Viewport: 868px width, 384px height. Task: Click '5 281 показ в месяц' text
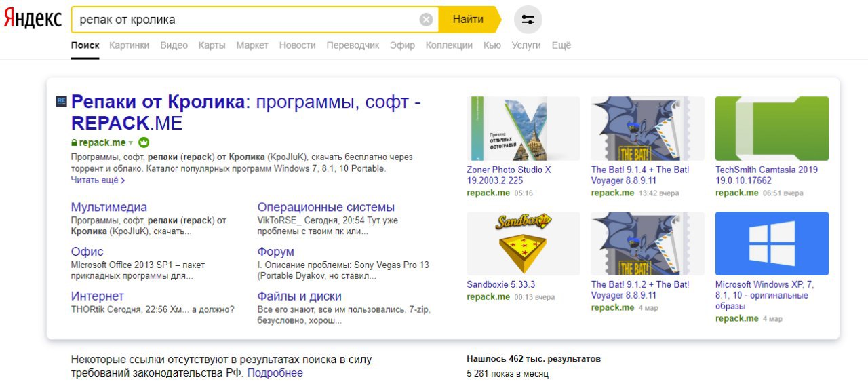coord(508,373)
